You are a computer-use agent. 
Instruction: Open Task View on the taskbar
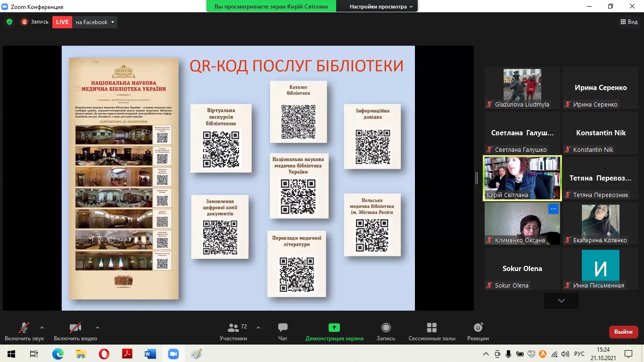point(34,354)
